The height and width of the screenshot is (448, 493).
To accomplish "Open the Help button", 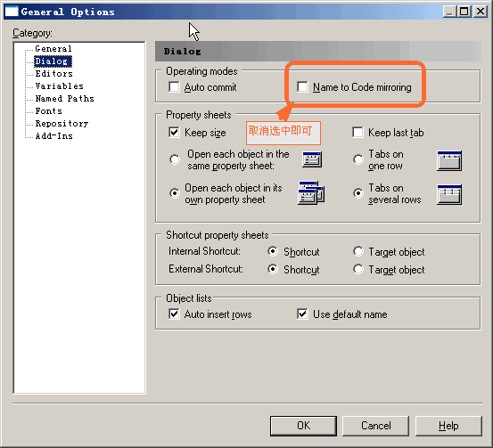I will 448,426.
